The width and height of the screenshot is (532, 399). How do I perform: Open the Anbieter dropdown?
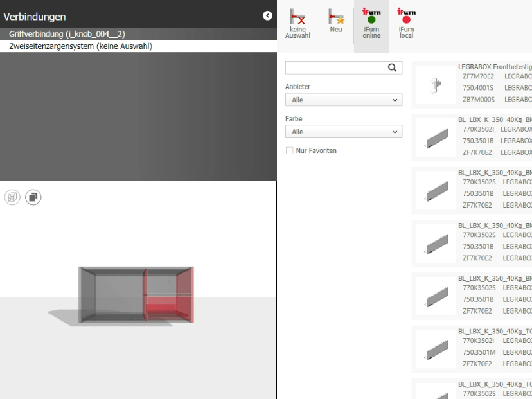[344, 100]
